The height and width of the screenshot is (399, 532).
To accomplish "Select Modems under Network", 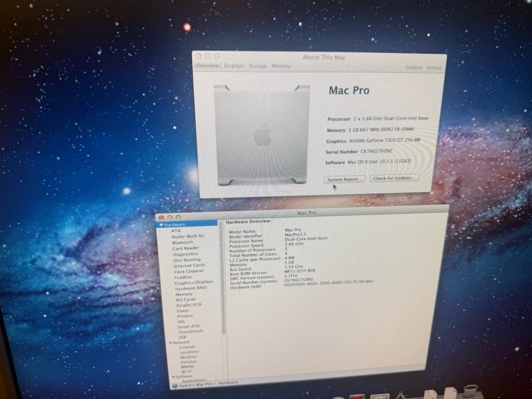I will point(188,357).
